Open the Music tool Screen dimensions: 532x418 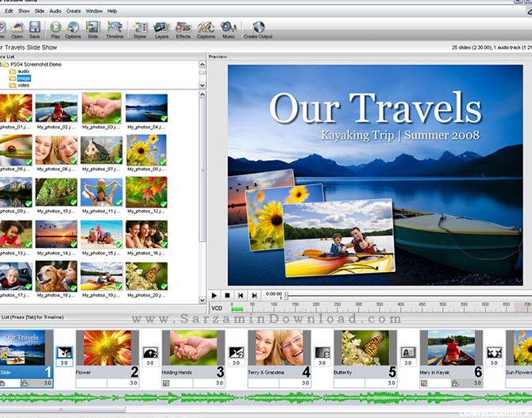(228, 29)
